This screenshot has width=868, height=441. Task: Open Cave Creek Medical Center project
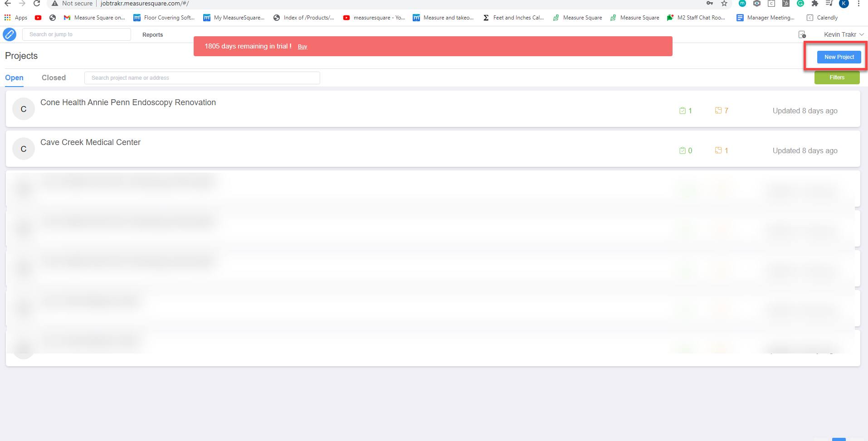[91, 142]
